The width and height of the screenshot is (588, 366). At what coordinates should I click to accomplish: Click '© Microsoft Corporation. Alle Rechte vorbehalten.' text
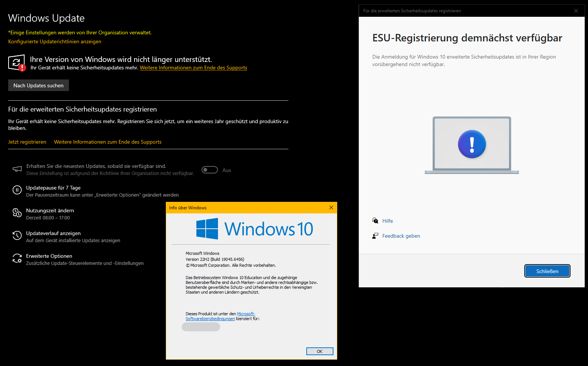coord(231,265)
